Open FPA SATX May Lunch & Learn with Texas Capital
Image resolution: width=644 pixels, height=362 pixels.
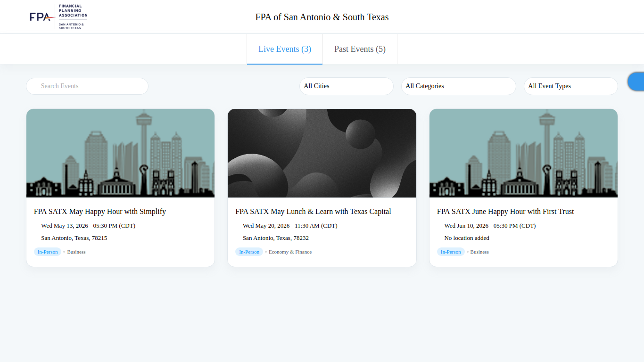point(314,212)
